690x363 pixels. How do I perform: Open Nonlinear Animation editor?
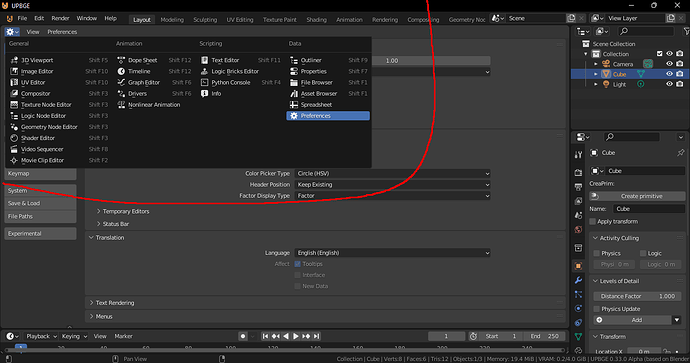tap(154, 104)
